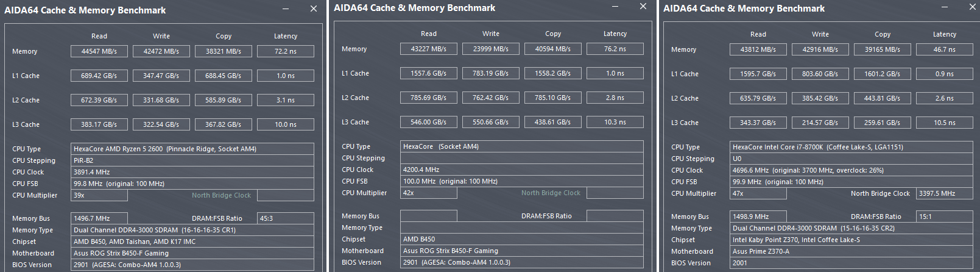Select the Memory Bus field reading 1498.9 MHz
Image resolution: width=980 pixels, height=272 pixels.
pos(758,217)
